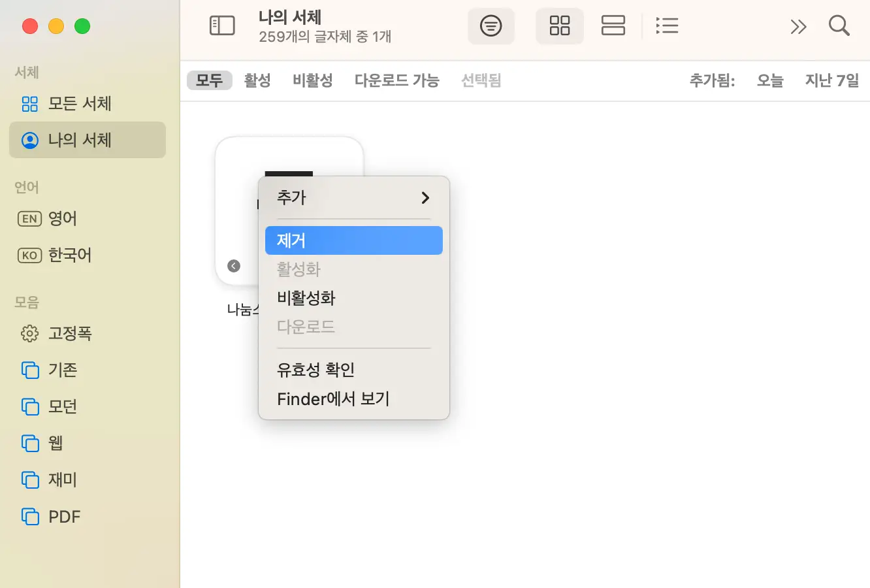The width and height of the screenshot is (870, 588).
Task: Select 영어 language in the sidebar
Action: pyautogui.click(x=88, y=218)
